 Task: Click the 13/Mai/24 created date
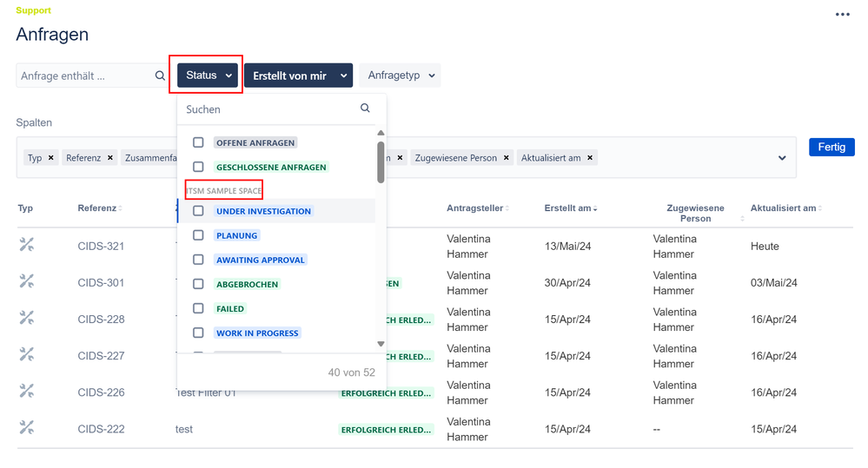click(x=567, y=247)
